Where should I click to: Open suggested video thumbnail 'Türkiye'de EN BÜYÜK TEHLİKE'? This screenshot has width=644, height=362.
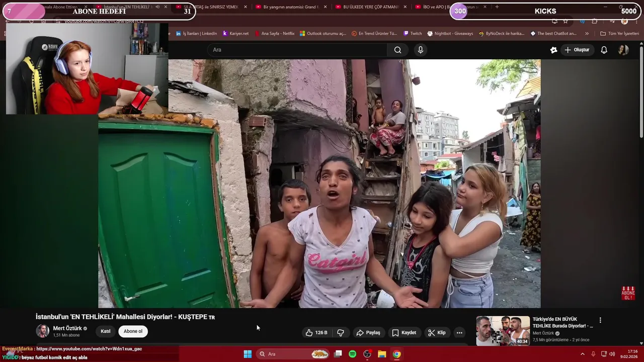click(503, 330)
